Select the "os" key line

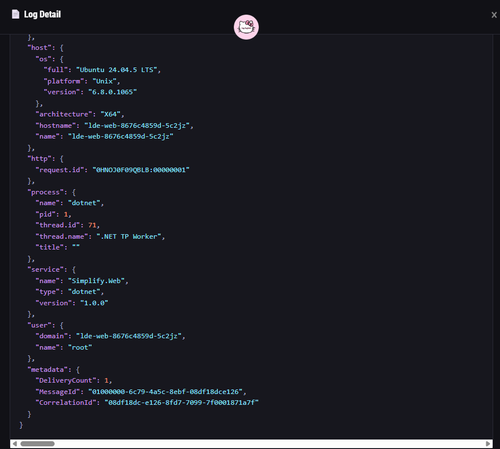click(x=49, y=59)
